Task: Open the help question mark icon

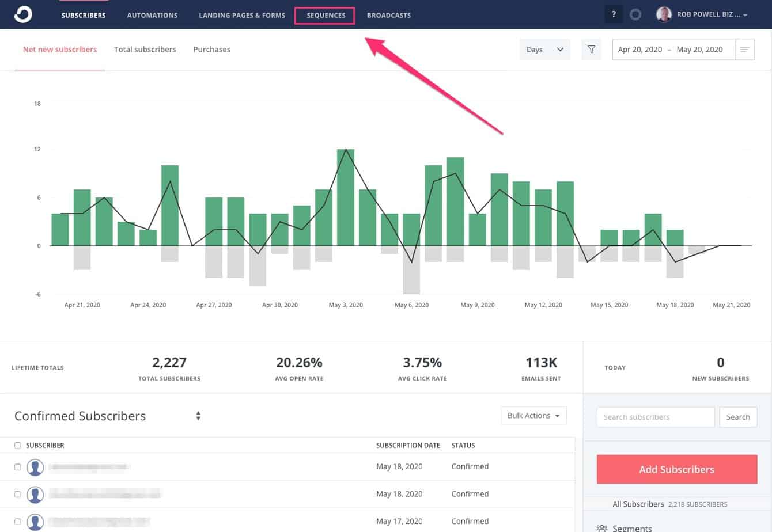Action: (x=614, y=14)
